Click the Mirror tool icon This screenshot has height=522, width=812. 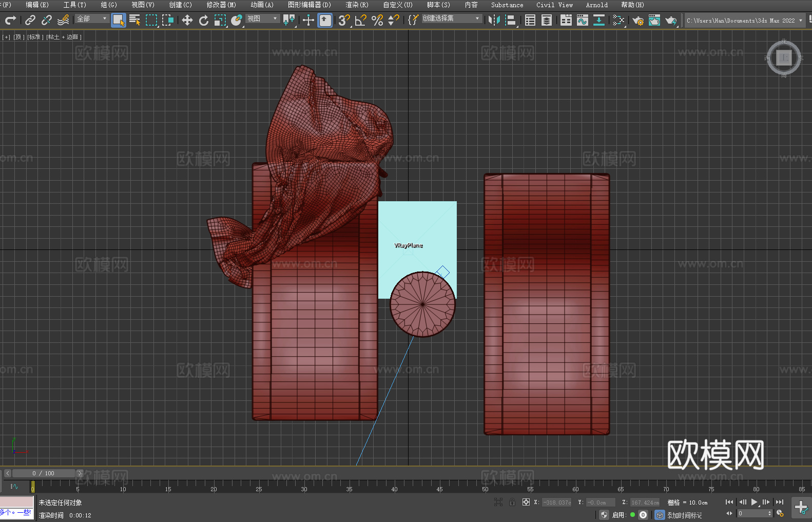(494, 20)
